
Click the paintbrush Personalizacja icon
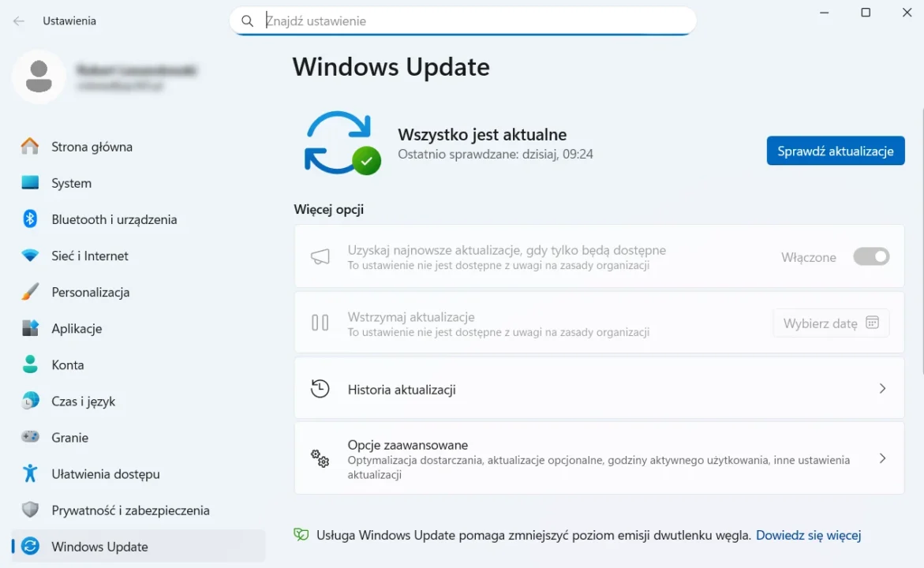(x=29, y=292)
